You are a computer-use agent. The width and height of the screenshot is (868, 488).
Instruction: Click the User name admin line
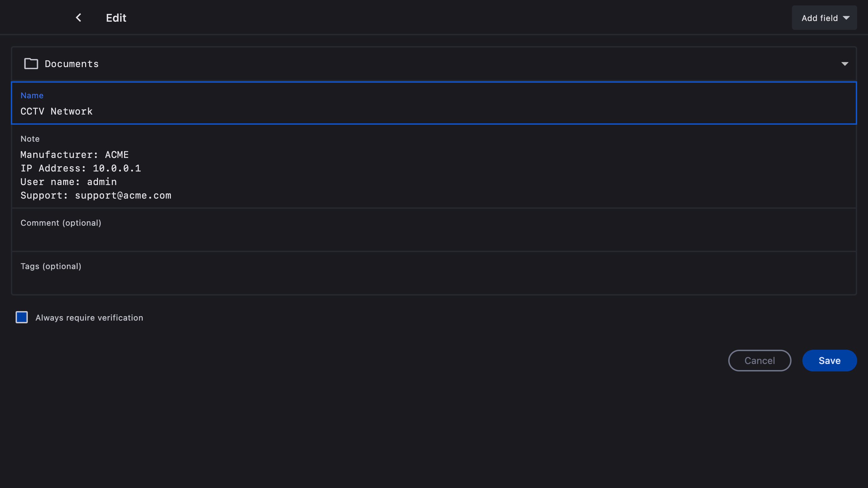click(68, 182)
